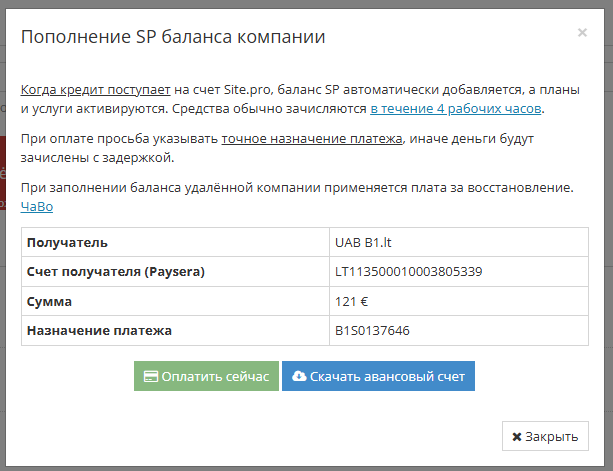Click the 'Сумма' row label
The width and height of the screenshot is (613, 471).
tap(50, 300)
